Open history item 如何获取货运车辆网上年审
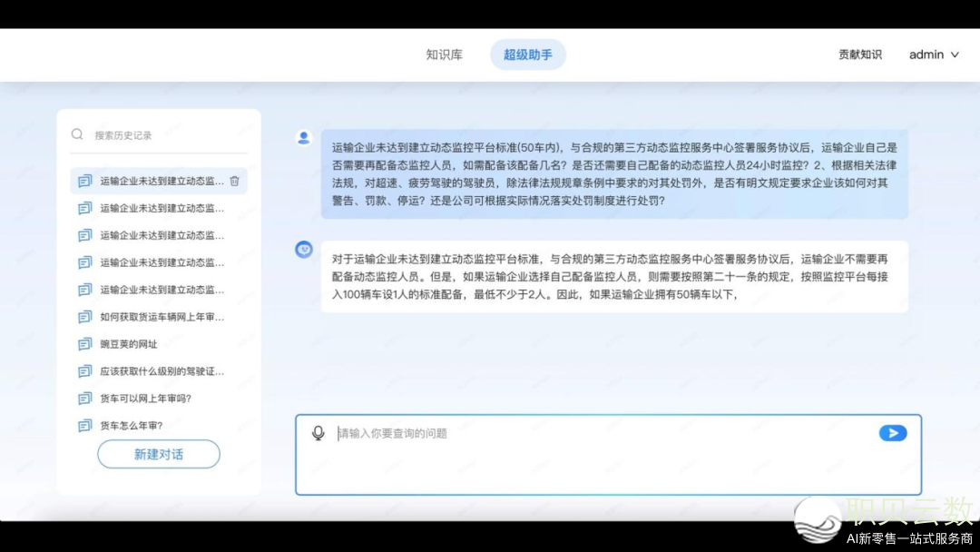 pyautogui.click(x=162, y=317)
